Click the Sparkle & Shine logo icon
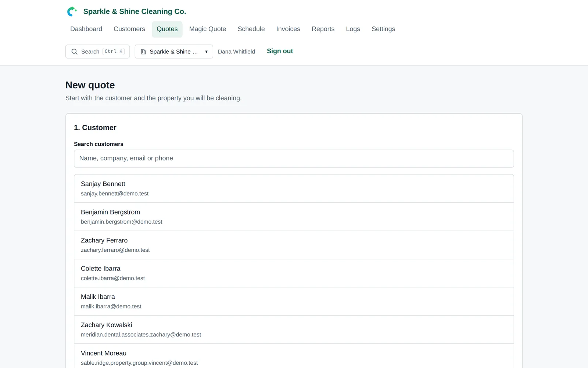This screenshot has height=368, width=588. pos(72,11)
